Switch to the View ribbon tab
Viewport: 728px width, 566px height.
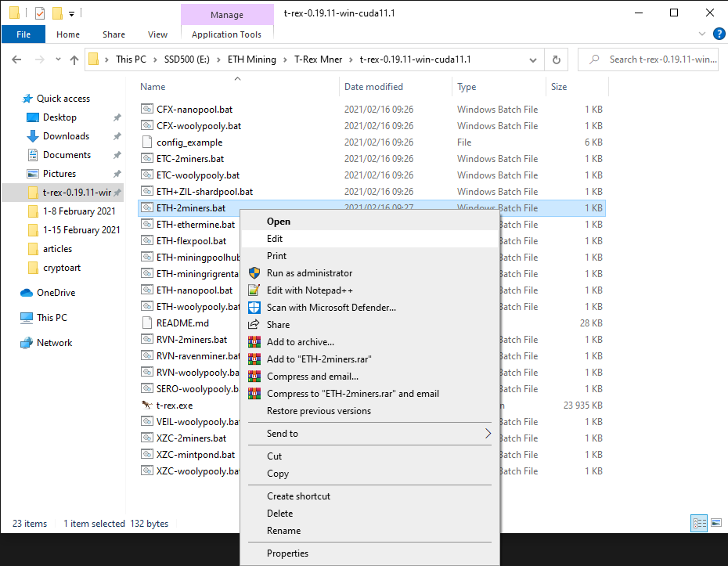[x=157, y=34]
